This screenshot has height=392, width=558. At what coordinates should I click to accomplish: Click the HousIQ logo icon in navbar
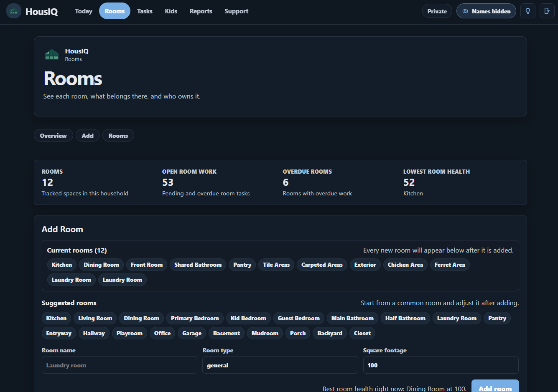coord(14,11)
